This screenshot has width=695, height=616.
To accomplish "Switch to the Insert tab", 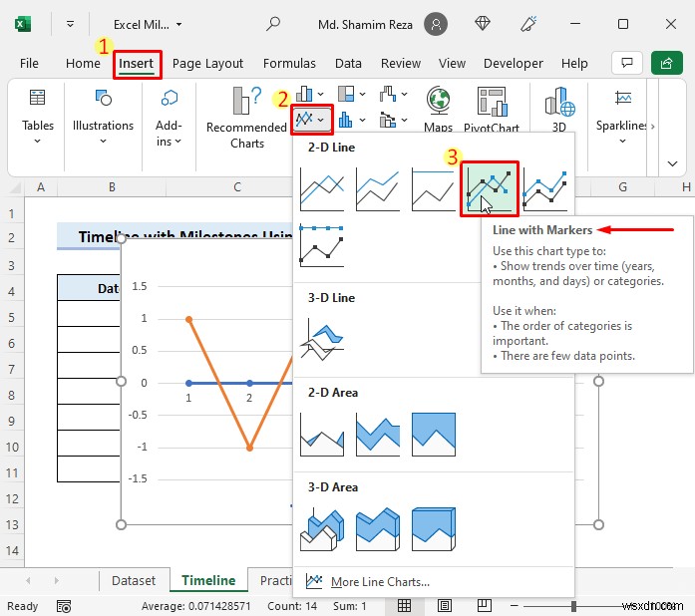I will 137,64.
